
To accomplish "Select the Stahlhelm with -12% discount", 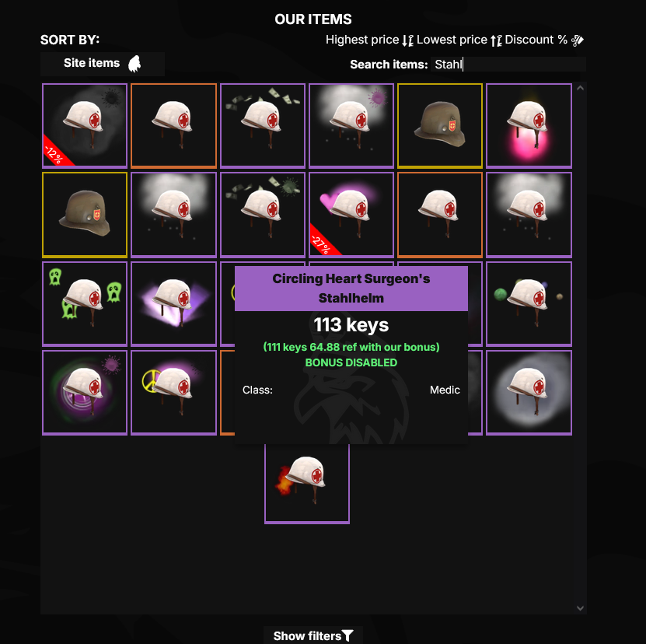I will tap(85, 126).
